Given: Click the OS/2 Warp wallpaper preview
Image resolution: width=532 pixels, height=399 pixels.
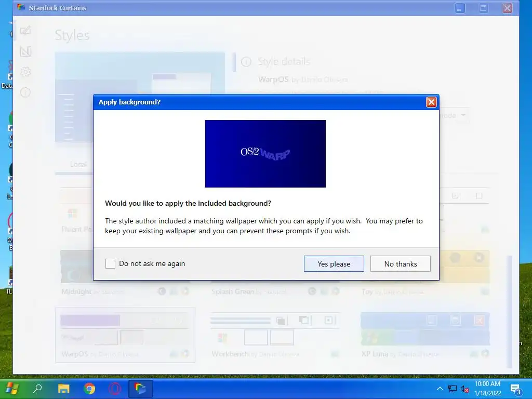Looking at the screenshot, I should (x=265, y=154).
